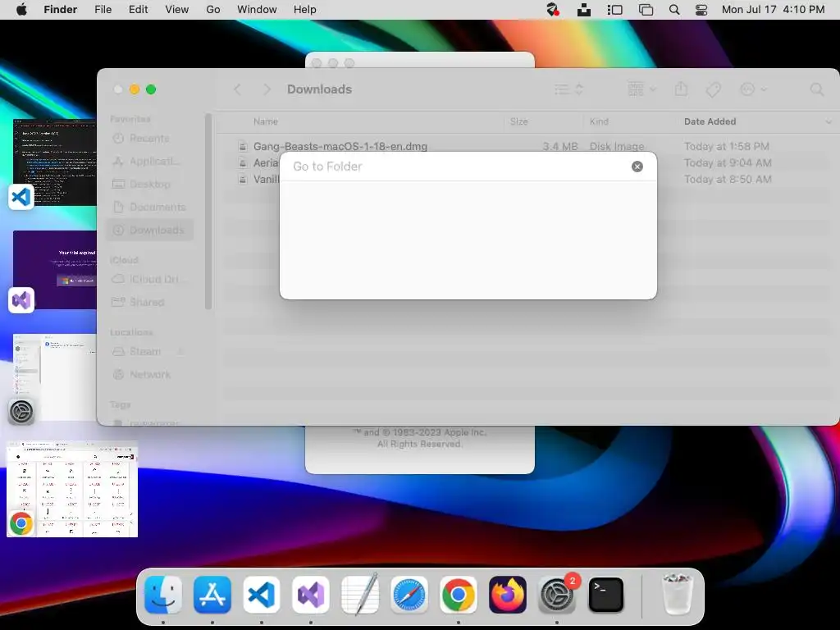Open Network in Finder sidebar
Screen dimensions: 840x630
(149, 374)
